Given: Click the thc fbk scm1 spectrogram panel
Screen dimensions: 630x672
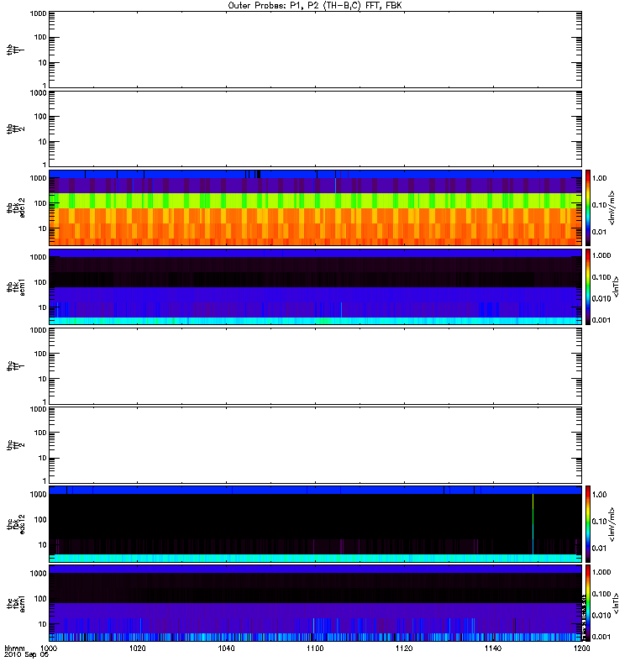Looking at the screenshot, I should [316, 603].
